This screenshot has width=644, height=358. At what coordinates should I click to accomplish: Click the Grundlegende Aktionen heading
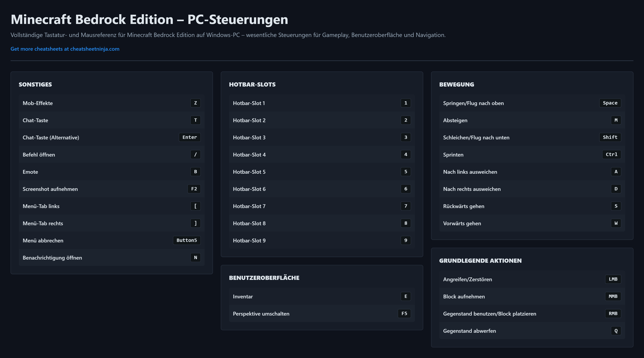[480, 261]
